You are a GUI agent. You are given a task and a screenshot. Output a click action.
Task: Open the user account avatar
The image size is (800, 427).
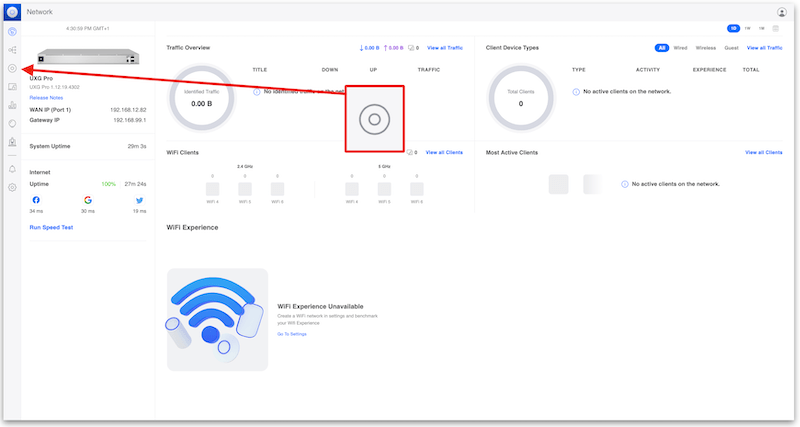[x=781, y=12]
